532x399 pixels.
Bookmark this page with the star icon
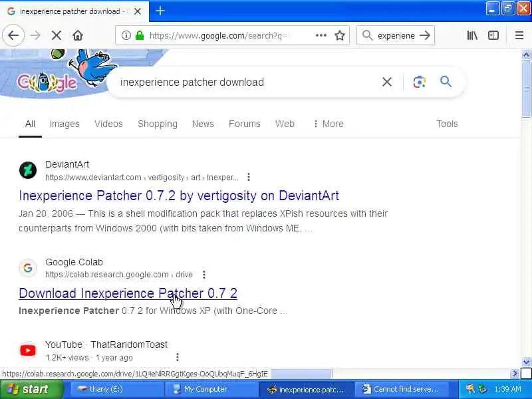click(340, 35)
